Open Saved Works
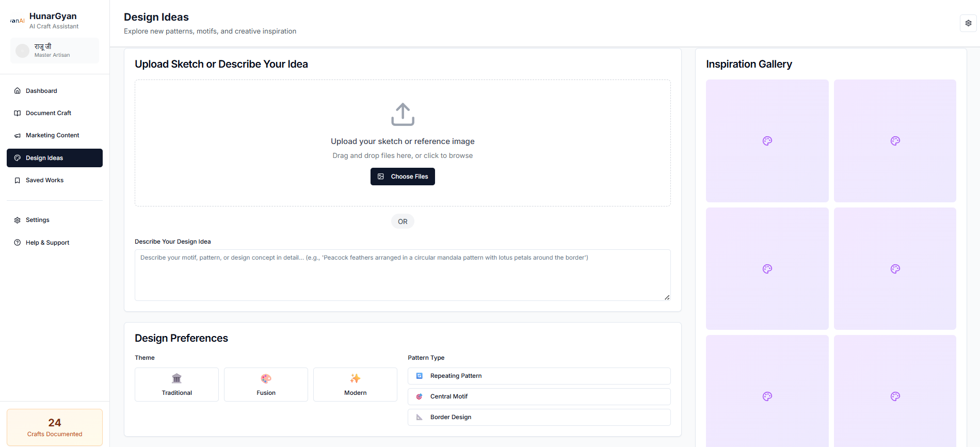The image size is (980, 447). click(55, 180)
